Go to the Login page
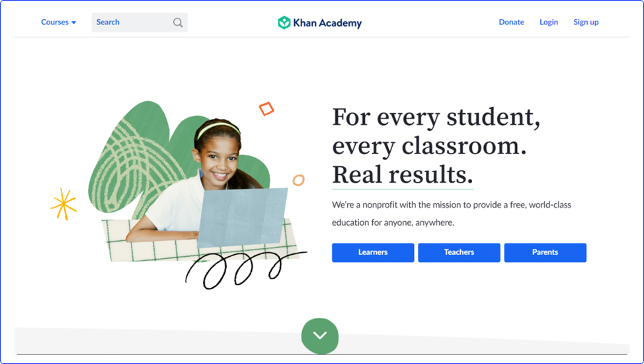 click(x=549, y=23)
